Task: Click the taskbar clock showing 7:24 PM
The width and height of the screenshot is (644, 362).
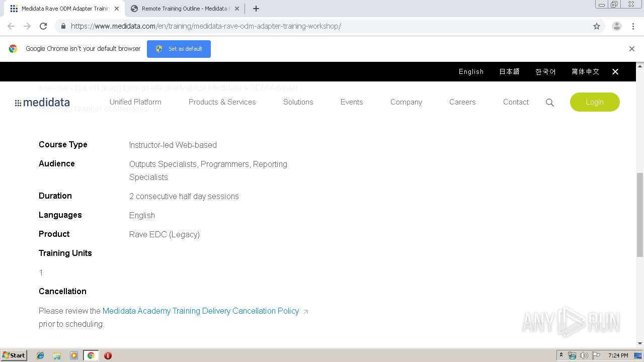Action: [x=618, y=355]
